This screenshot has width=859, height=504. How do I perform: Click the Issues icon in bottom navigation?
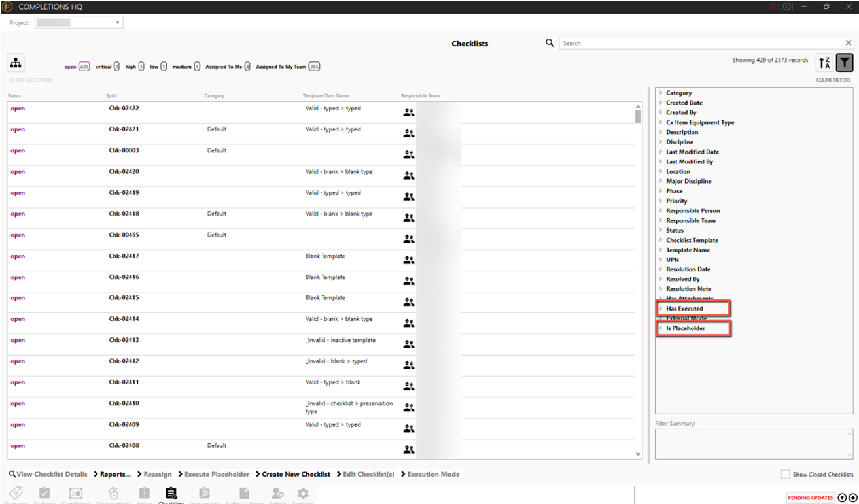point(144,494)
